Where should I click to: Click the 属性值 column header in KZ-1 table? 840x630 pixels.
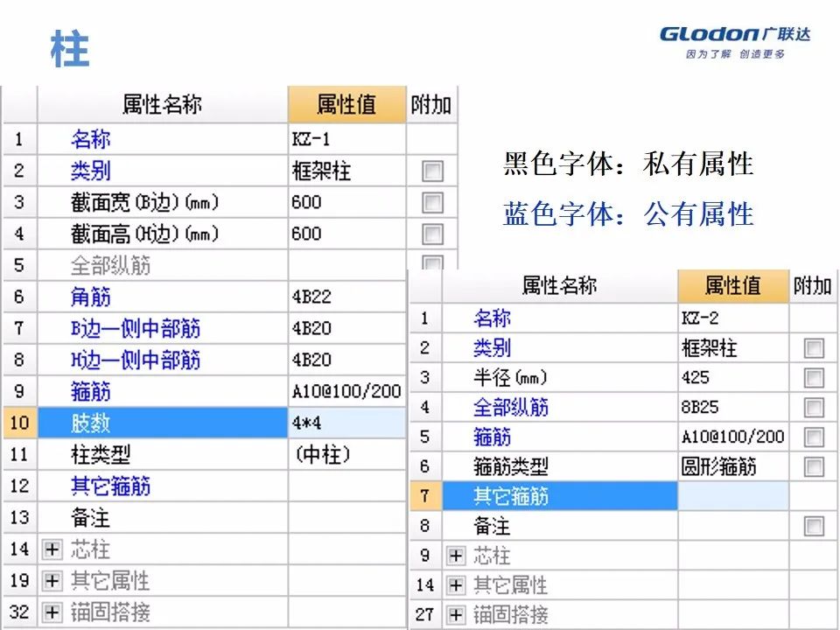coord(346,104)
